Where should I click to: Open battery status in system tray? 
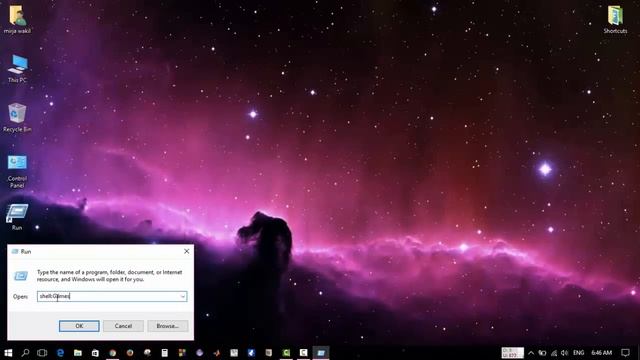(x=542, y=353)
